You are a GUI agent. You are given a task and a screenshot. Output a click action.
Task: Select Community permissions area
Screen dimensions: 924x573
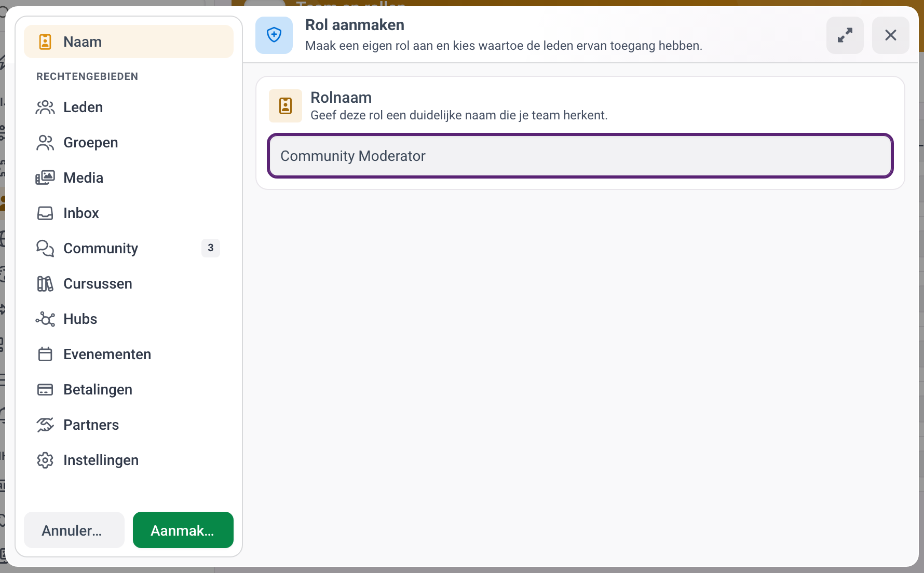click(129, 248)
